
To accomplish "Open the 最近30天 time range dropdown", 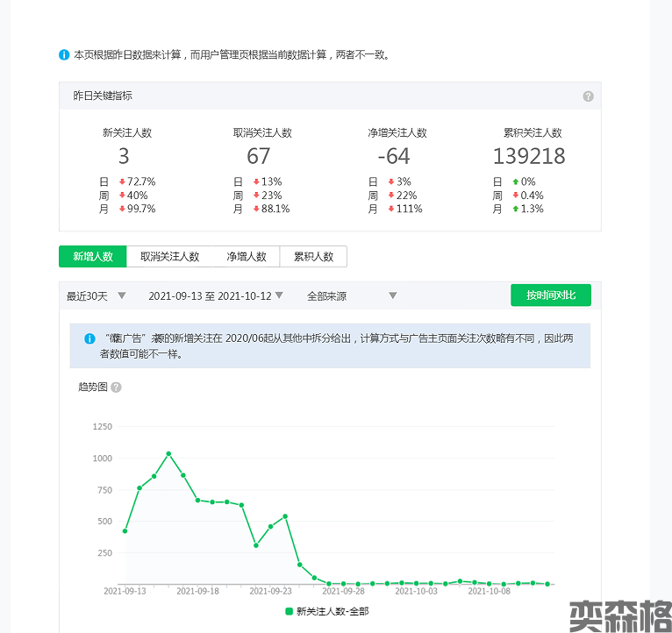I will point(97,296).
